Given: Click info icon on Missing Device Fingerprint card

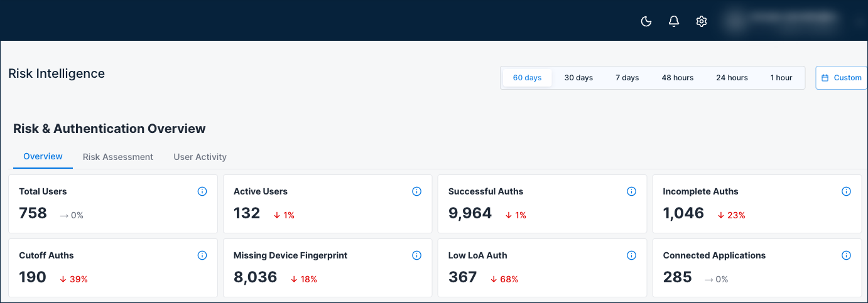Looking at the screenshot, I should pos(416,255).
